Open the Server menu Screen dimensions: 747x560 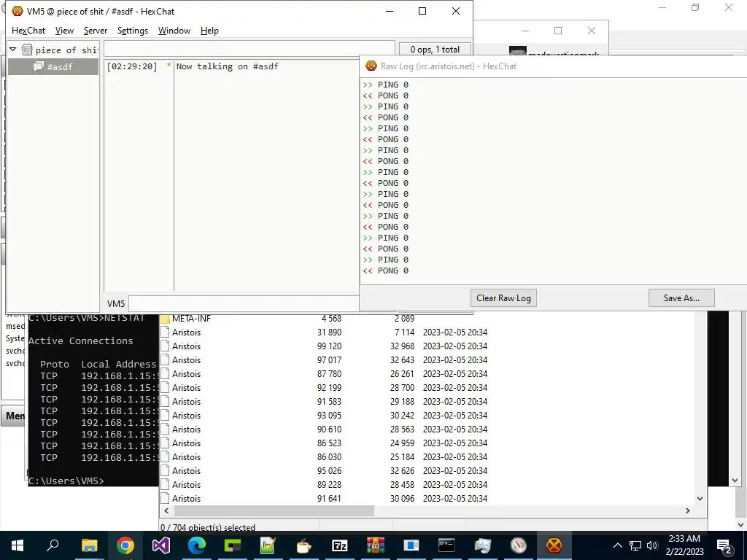click(x=96, y=31)
